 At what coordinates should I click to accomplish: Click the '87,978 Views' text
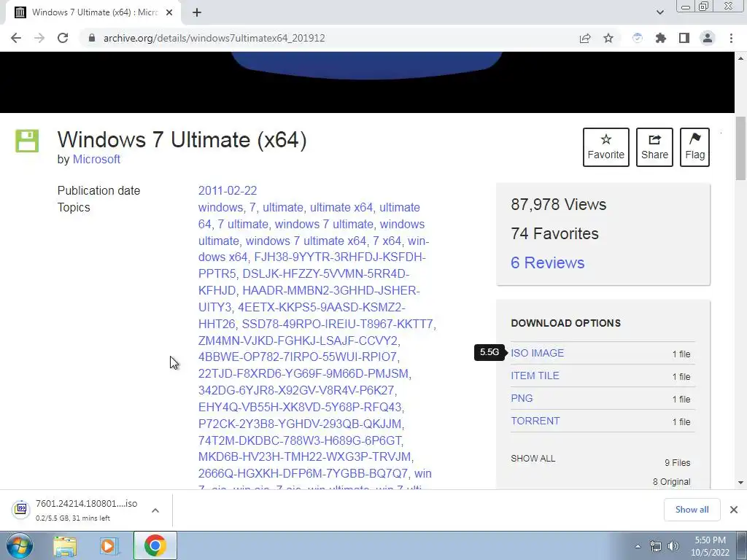(558, 205)
